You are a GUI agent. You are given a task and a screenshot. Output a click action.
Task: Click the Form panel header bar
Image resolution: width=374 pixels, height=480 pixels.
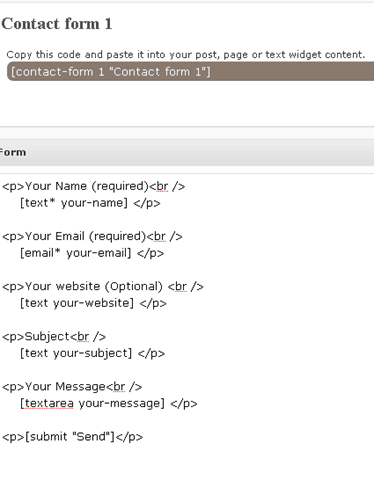(x=187, y=152)
